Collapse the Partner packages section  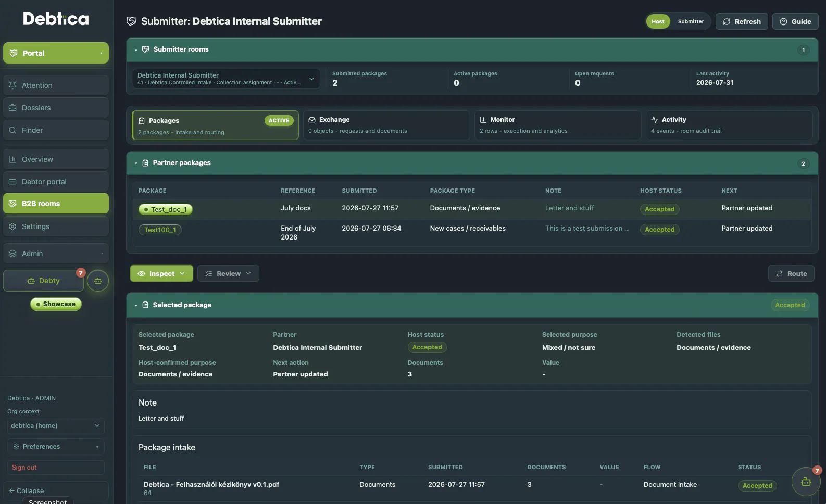(x=136, y=163)
